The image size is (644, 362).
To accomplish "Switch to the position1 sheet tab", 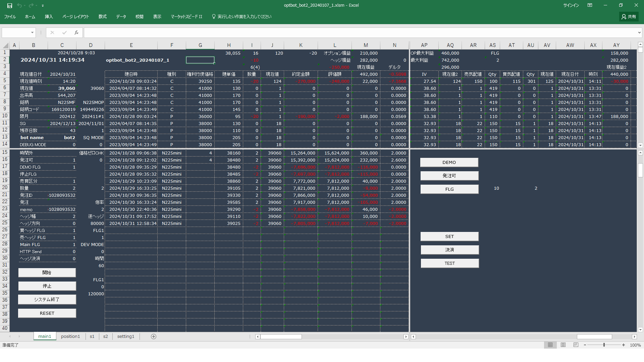I will (x=70, y=337).
